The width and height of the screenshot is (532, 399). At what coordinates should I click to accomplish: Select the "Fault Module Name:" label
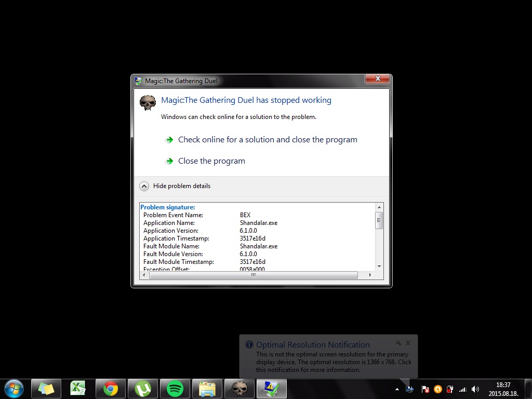click(x=171, y=246)
